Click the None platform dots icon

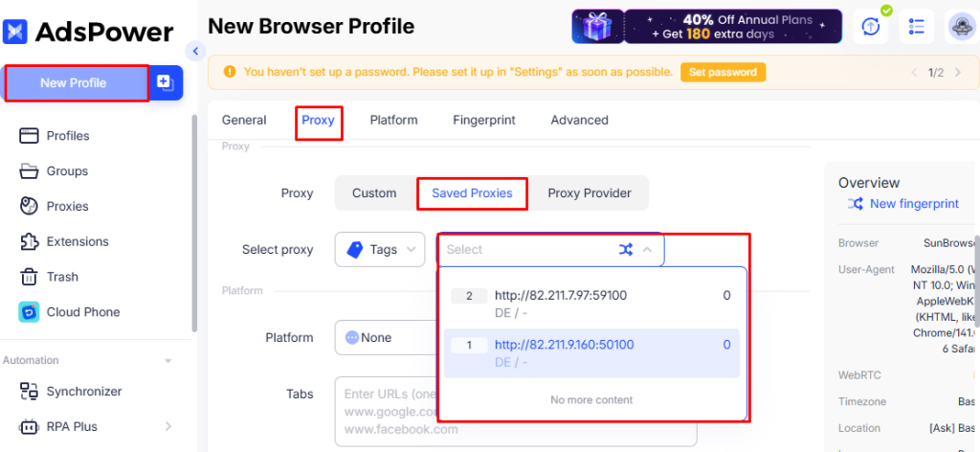click(352, 338)
